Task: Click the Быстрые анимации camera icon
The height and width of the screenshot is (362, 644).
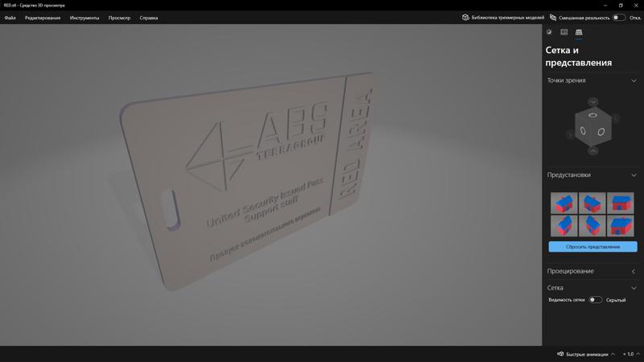Action: (x=560, y=354)
